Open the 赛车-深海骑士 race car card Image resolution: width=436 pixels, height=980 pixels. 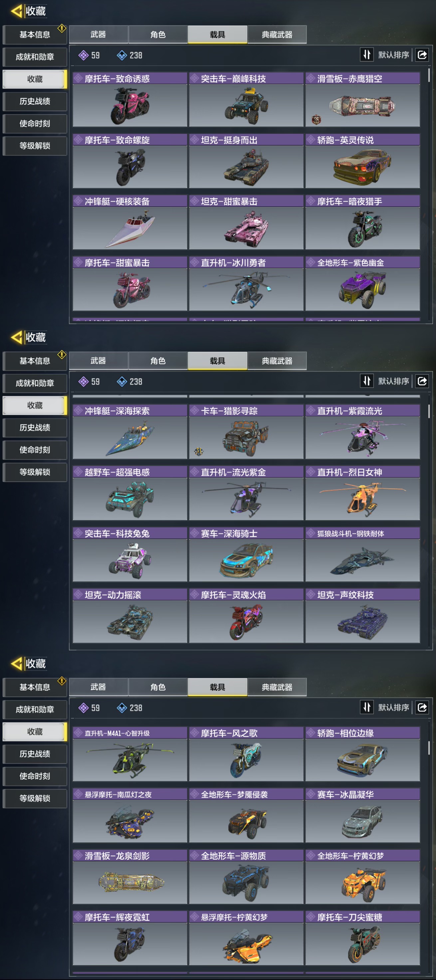pyautogui.click(x=246, y=554)
